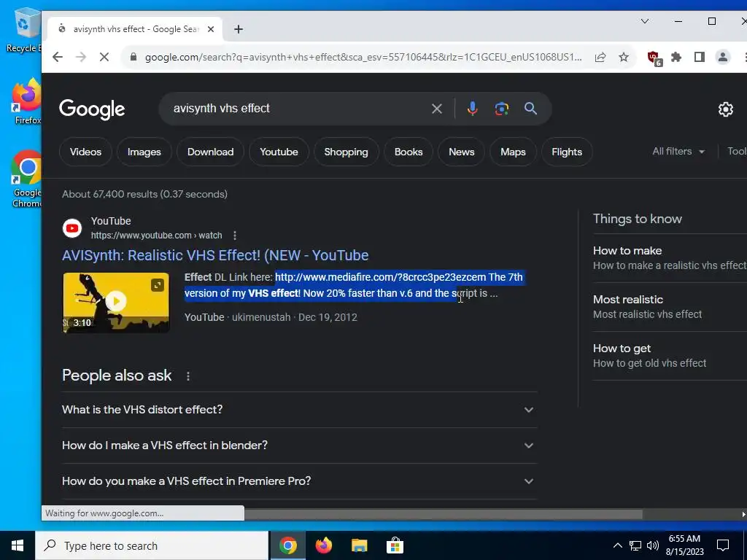
Task: Open the uBlock Origin extension icon
Action: click(x=654, y=58)
